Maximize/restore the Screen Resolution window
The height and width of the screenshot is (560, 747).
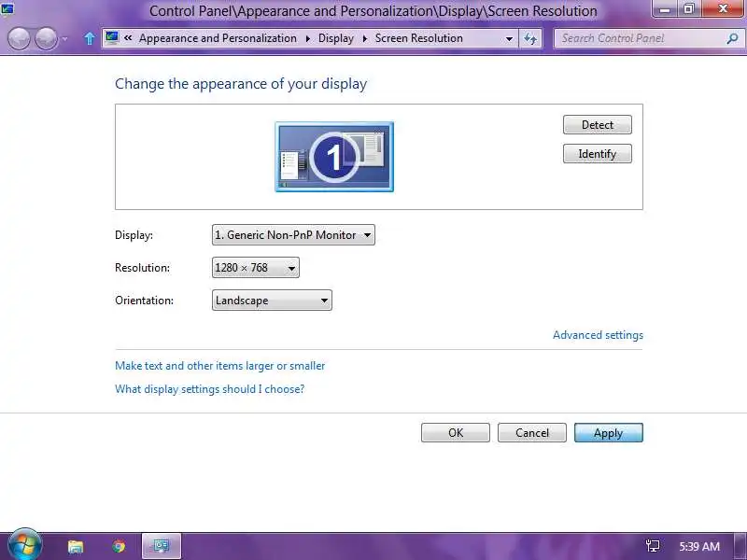(x=689, y=8)
